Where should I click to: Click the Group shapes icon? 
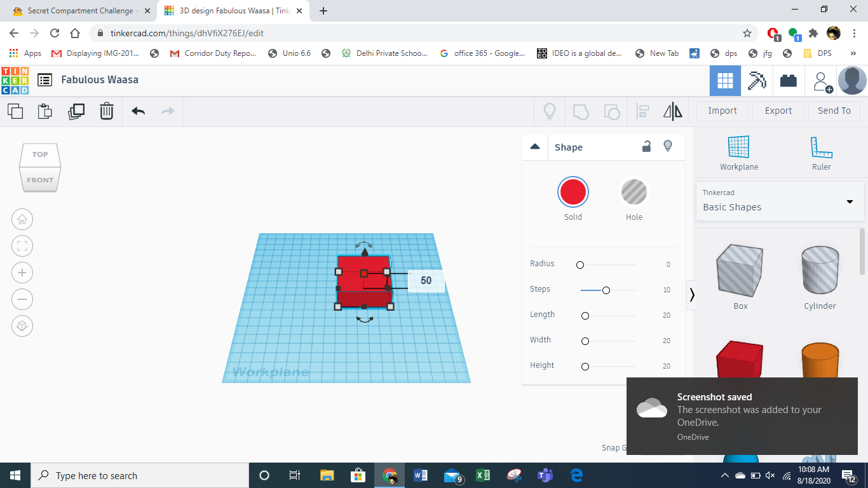pyautogui.click(x=581, y=112)
